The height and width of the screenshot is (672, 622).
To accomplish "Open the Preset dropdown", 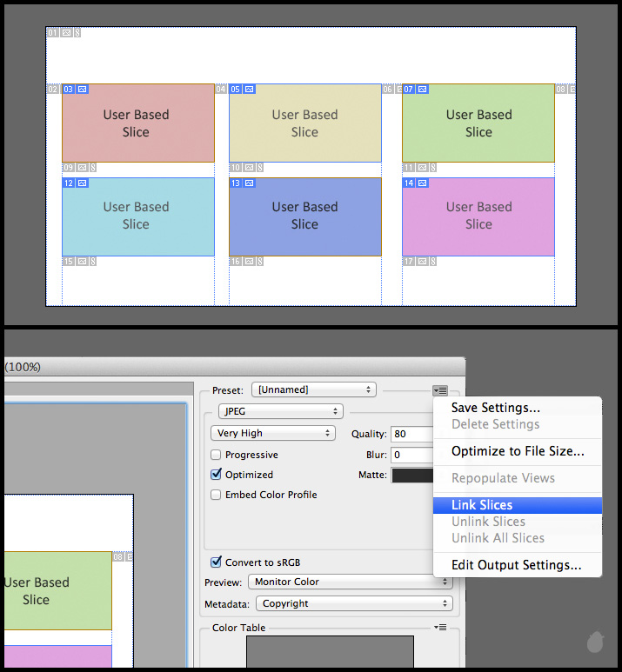I will [314, 389].
